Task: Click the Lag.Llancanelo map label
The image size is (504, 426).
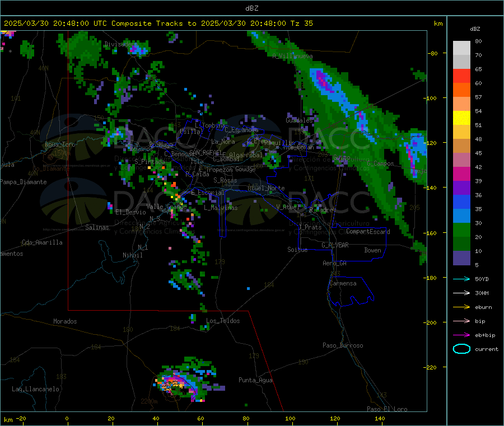Action: (x=36, y=390)
